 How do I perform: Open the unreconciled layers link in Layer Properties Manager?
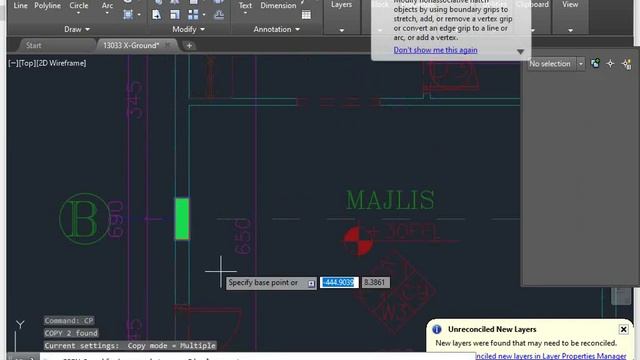tap(551, 356)
